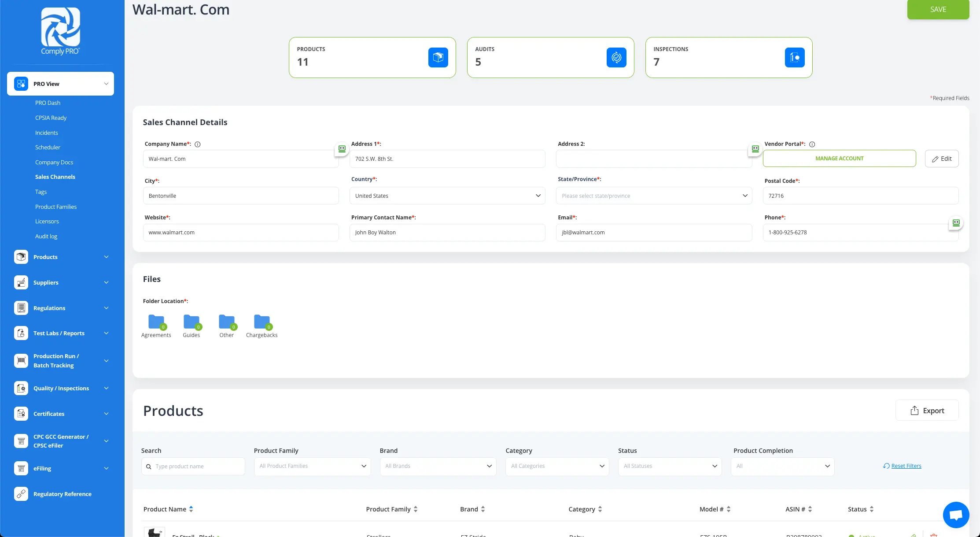980x537 pixels.
Task: Click the Inspections card icon
Action: (x=794, y=58)
